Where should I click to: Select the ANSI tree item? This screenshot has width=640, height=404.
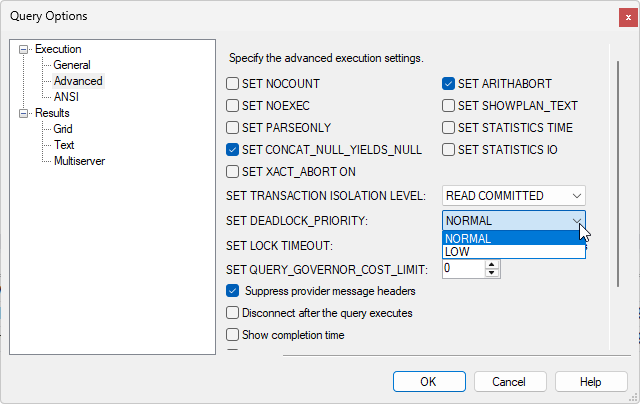(66, 97)
